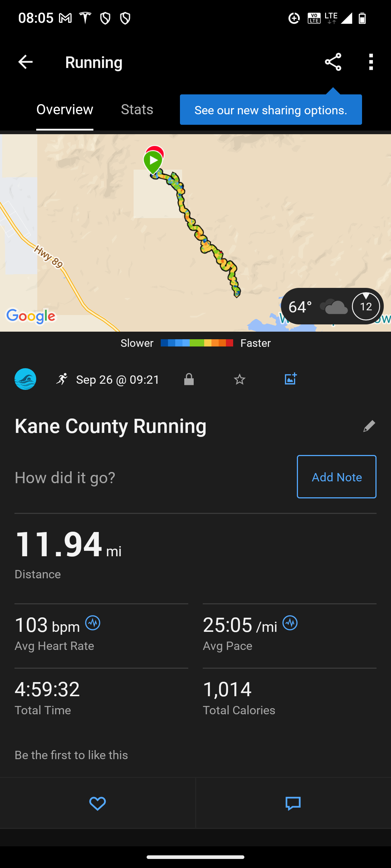Toggle the privacy lock icon
The height and width of the screenshot is (868, 391).
point(189,379)
